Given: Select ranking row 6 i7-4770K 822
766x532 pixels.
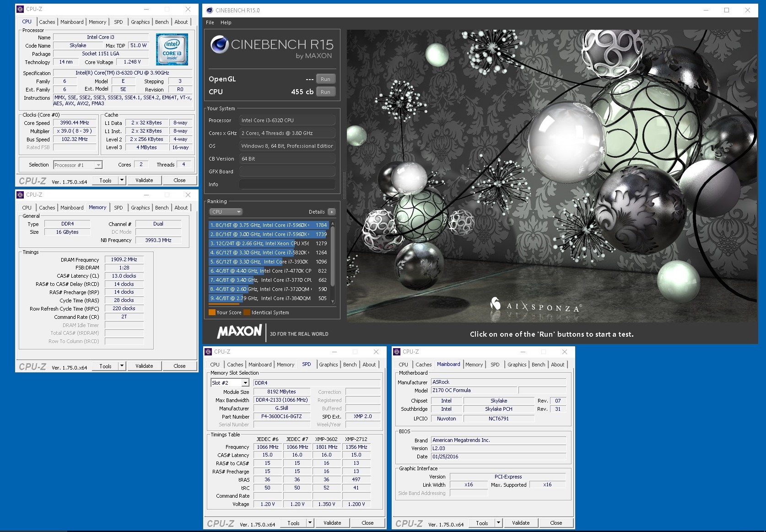Looking at the screenshot, I should [269, 271].
